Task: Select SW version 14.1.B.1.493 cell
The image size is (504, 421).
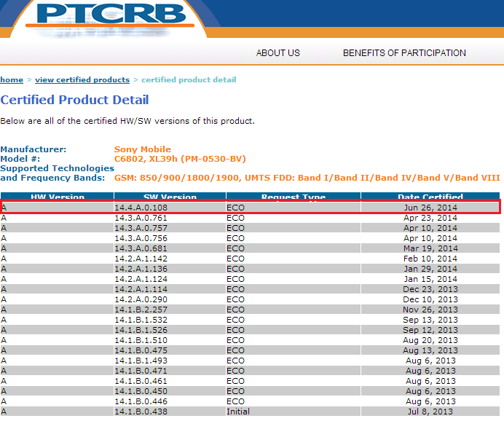Action: click(x=170, y=361)
